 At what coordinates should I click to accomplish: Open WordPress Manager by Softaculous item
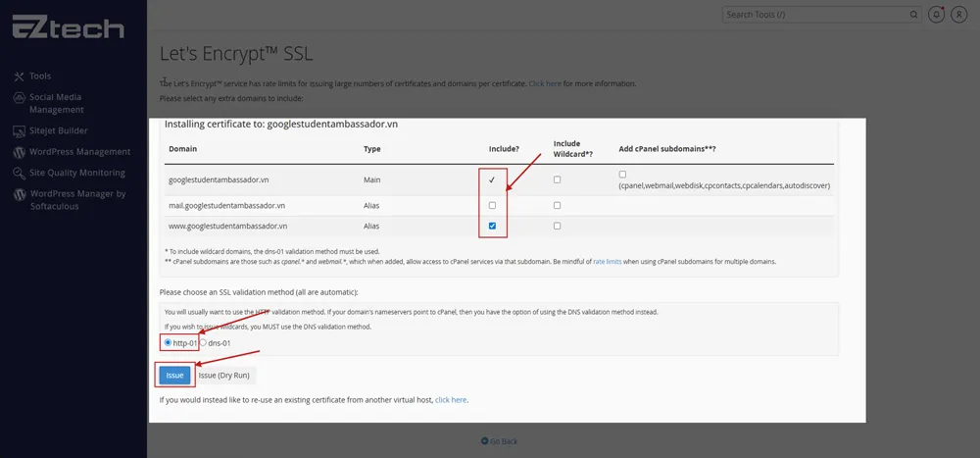pos(78,200)
